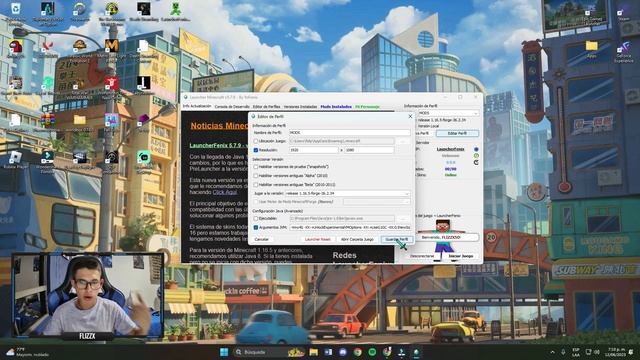Switch to Mods Instalados tab

click(336, 107)
